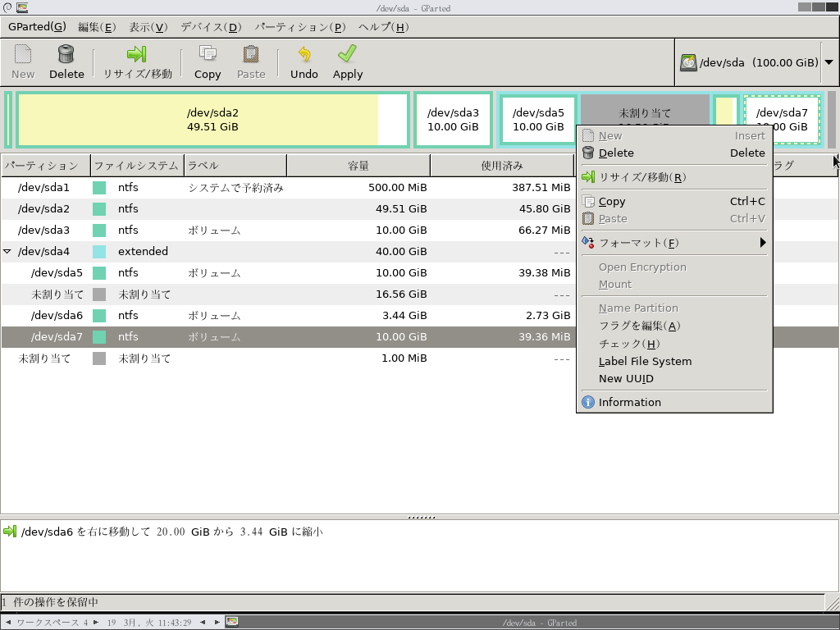Click the trash icon in context menu Delete
The image size is (840, 630).
click(x=587, y=153)
